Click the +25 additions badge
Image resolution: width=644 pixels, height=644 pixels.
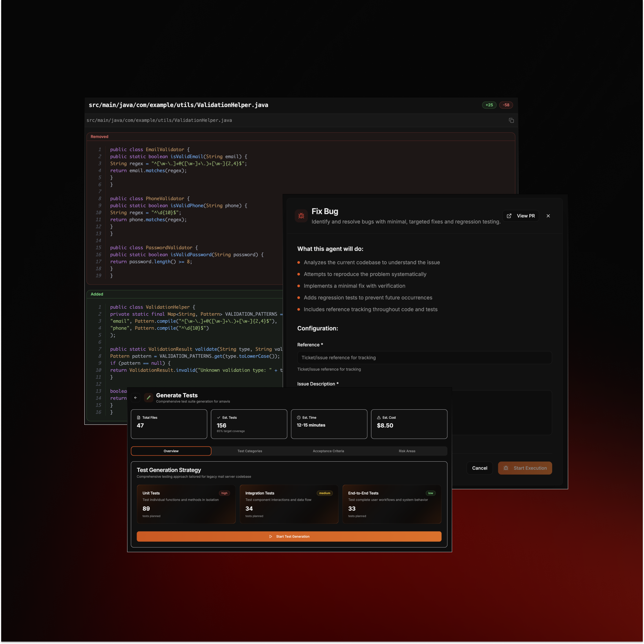coord(489,105)
